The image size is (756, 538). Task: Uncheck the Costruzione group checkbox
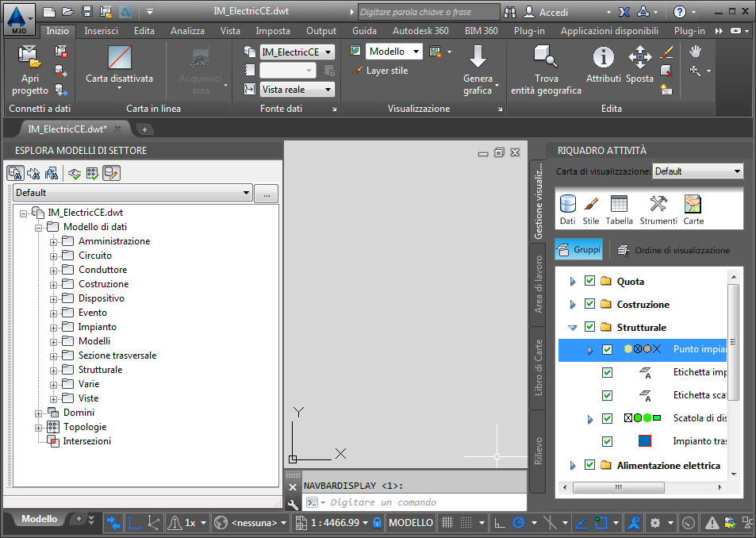(x=589, y=304)
